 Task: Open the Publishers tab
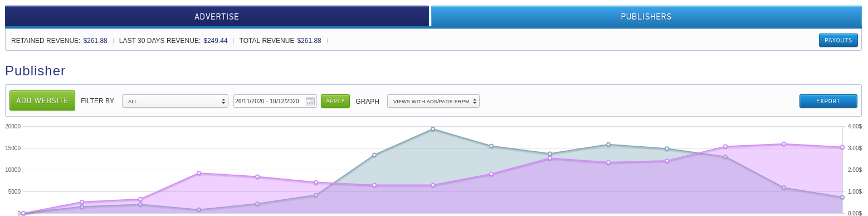(x=646, y=17)
